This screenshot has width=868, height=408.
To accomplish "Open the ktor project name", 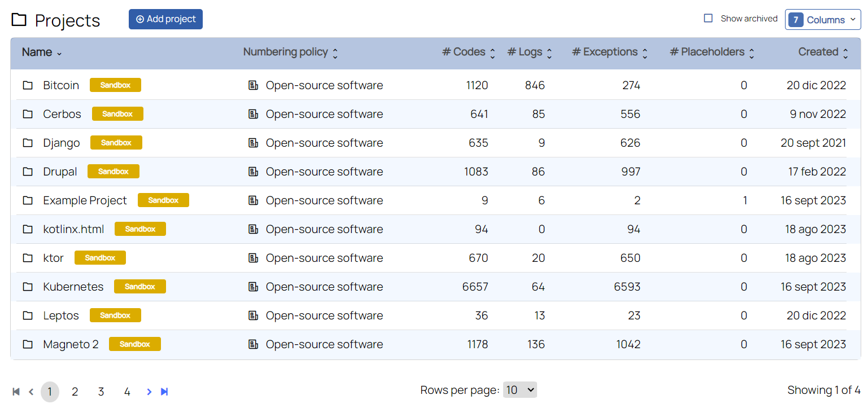I will click(54, 258).
